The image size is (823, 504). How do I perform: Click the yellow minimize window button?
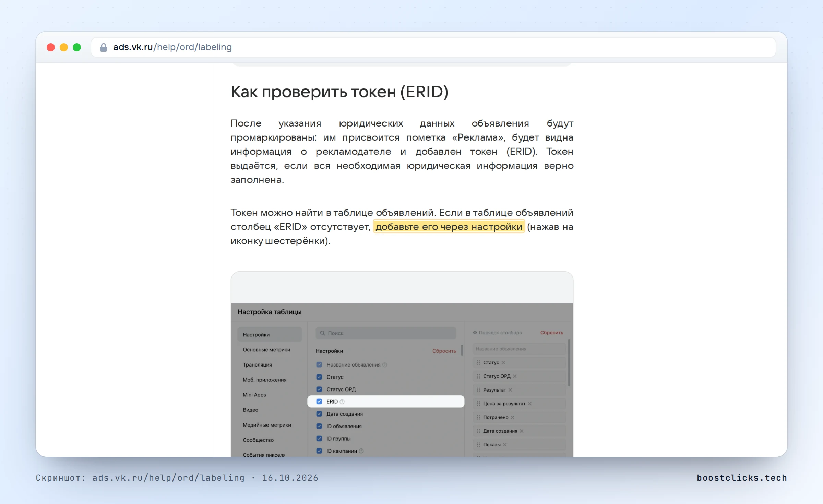64,47
